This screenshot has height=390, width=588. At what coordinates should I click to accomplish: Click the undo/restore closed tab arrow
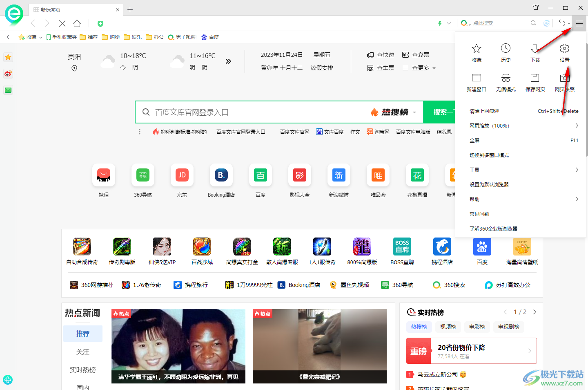[x=562, y=23]
